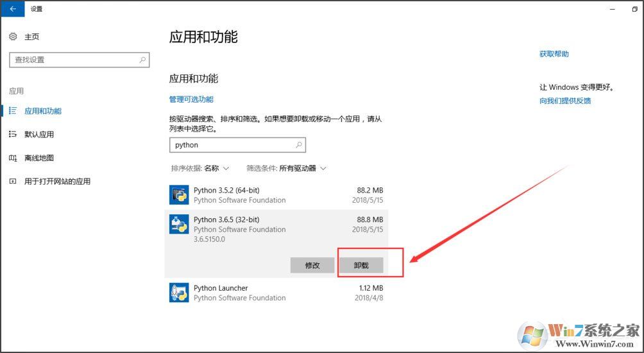Image resolution: width=644 pixels, height=353 pixels.
Task: Select the Apps for websites icon in the sidebar
Action: (x=13, y=181)
